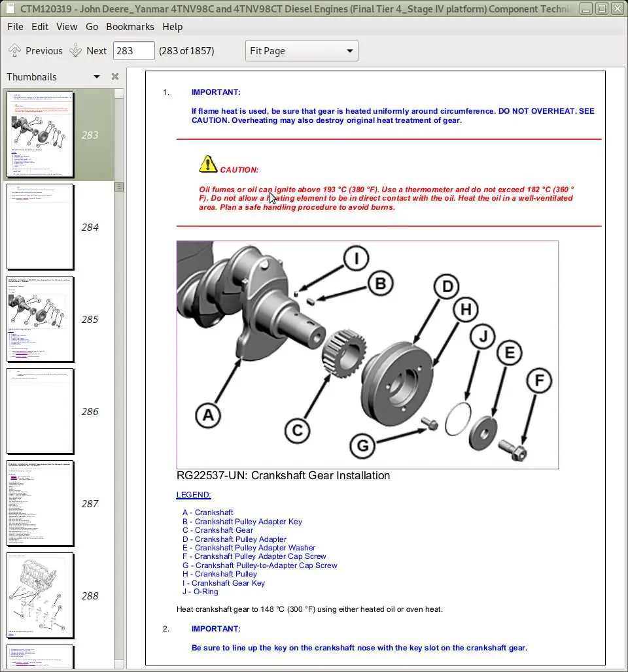Select page 286 thumbnail
Viewport: 628px width, 672px height.
point(41,411)
